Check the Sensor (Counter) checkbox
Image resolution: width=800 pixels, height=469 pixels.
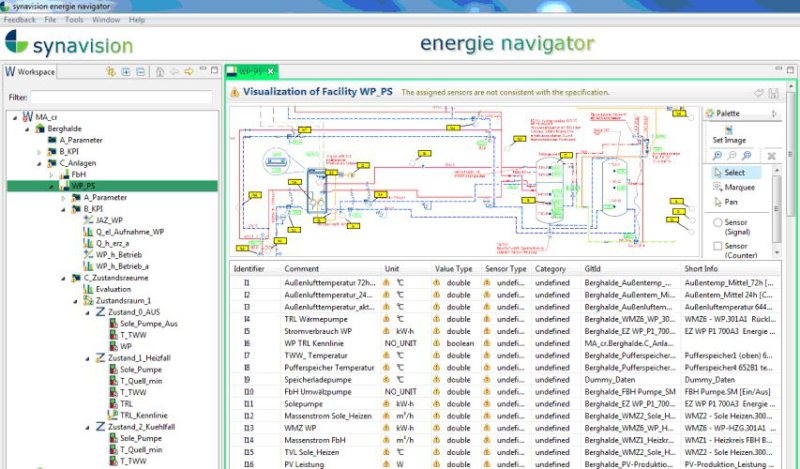pyautogui.click(x=717, y=246)
